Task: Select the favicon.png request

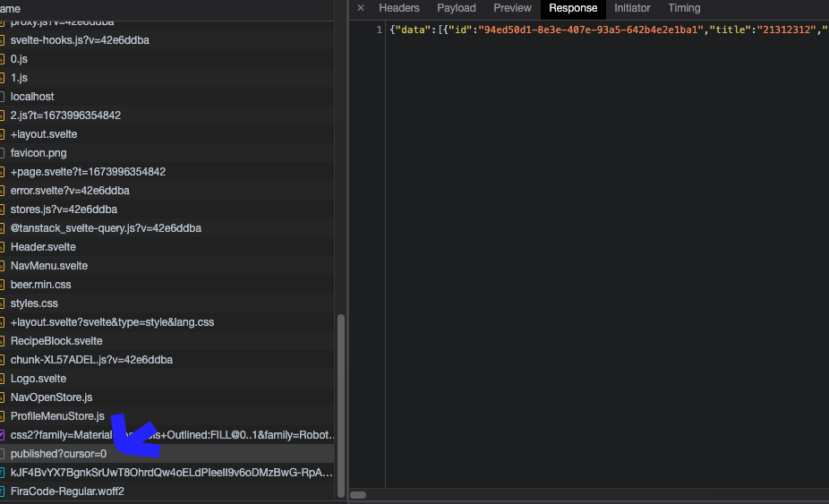Action: point(167,153)
